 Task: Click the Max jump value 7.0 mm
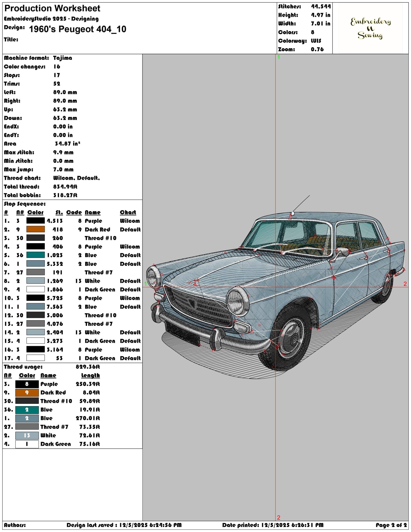(x=63, y=169)
